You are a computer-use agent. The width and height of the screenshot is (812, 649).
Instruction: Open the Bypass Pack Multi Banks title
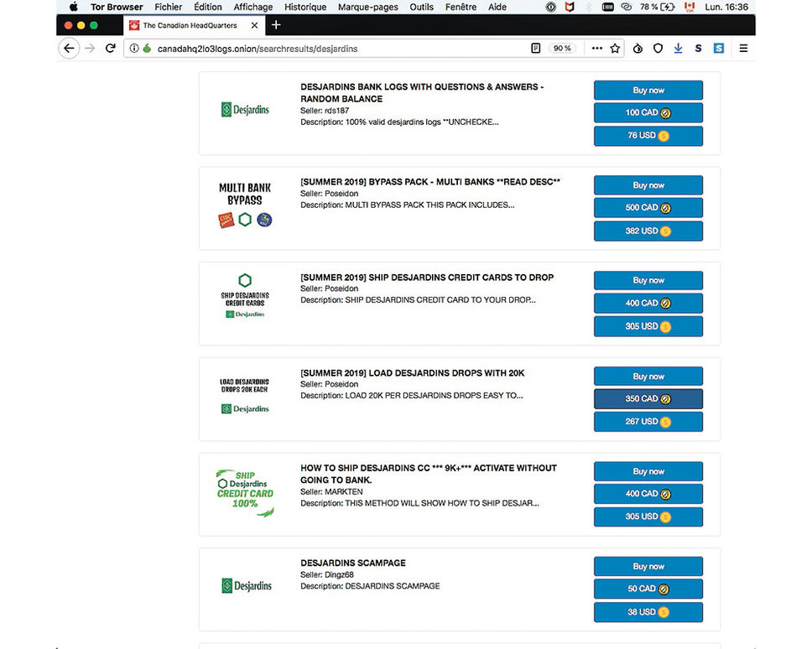click(x=430, y=182)
